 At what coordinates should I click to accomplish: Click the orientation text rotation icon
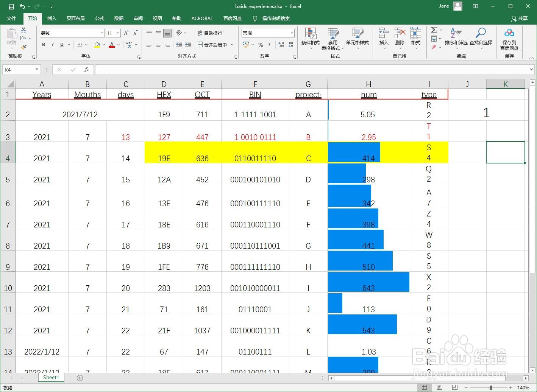[x=179, y=33]
